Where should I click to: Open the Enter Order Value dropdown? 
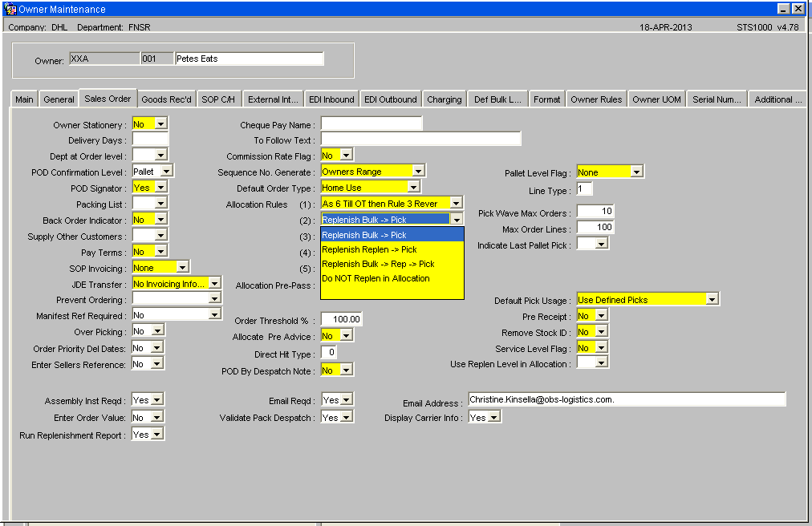click(x=157, y=417)
